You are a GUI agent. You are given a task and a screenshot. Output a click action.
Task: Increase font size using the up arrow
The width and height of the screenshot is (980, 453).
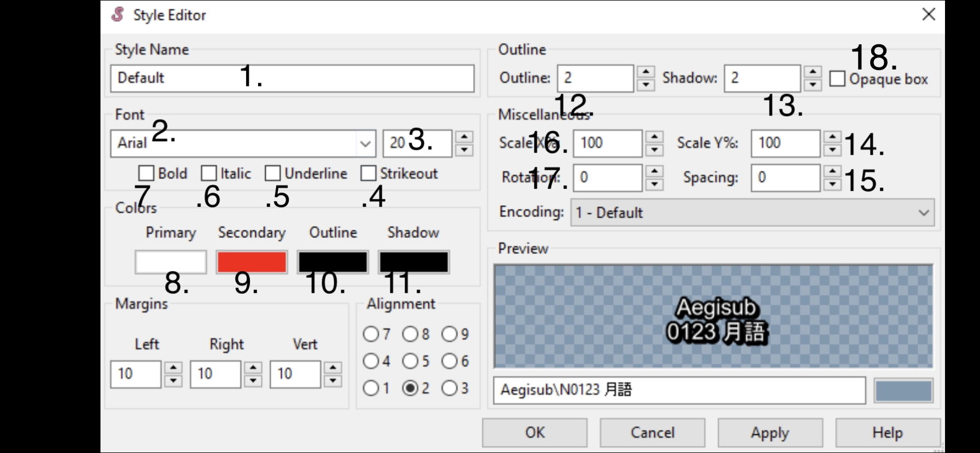[x=464, y=137]
